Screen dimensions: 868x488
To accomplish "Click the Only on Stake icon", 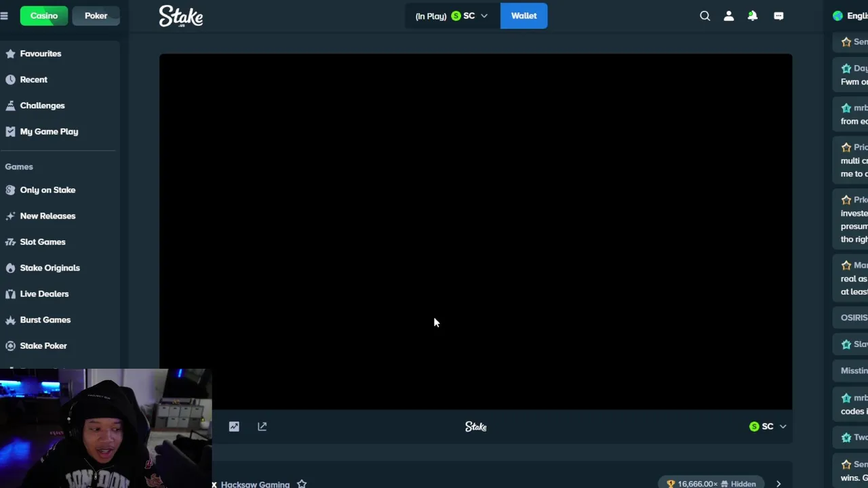I will 10,190.
